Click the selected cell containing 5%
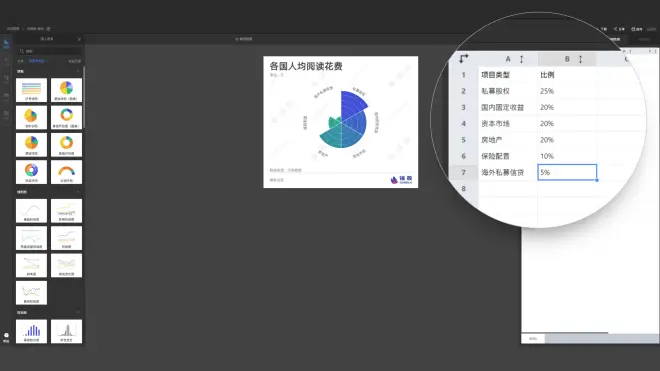 (567, 172)
